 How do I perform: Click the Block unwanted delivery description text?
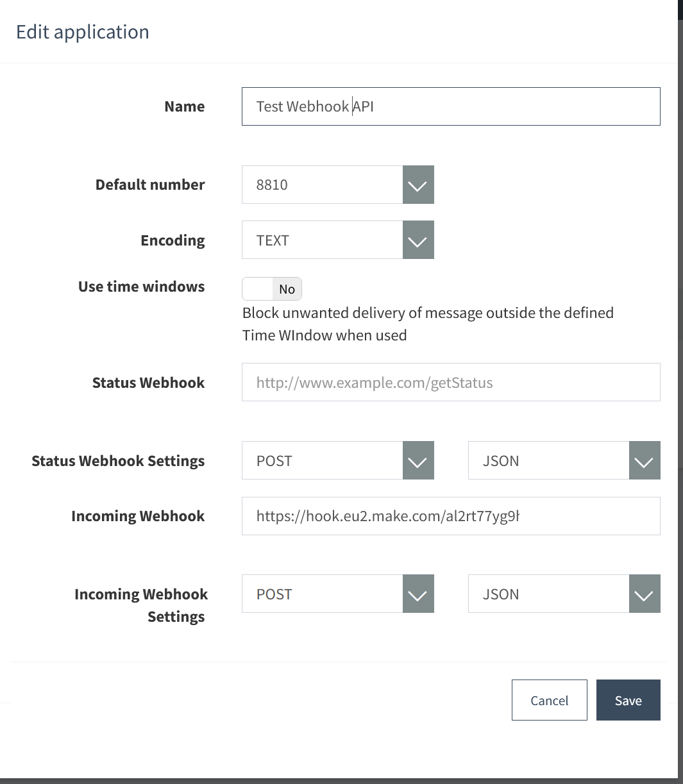click(428, 324)
